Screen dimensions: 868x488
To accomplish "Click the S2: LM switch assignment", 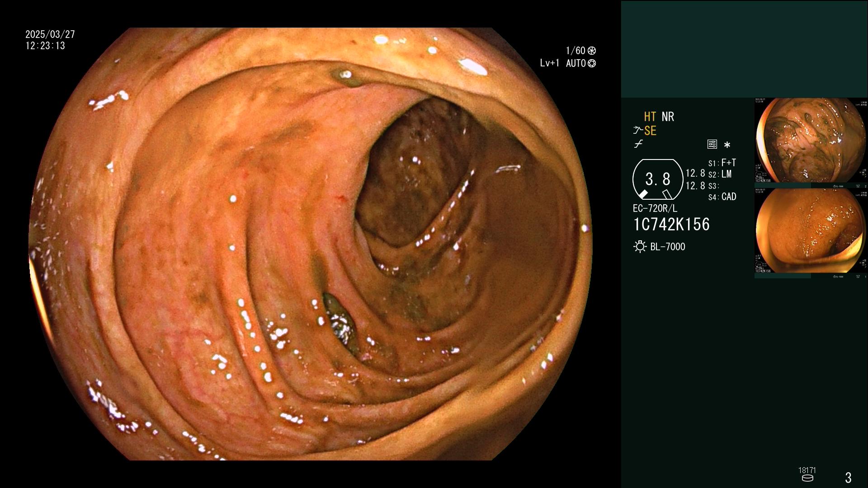I will (720, 174).
